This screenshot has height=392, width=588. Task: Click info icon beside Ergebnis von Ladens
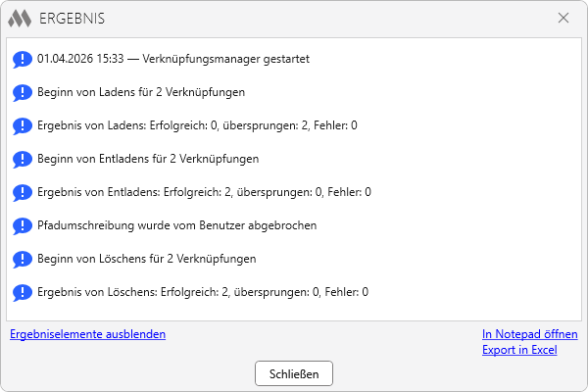point(23,126)
